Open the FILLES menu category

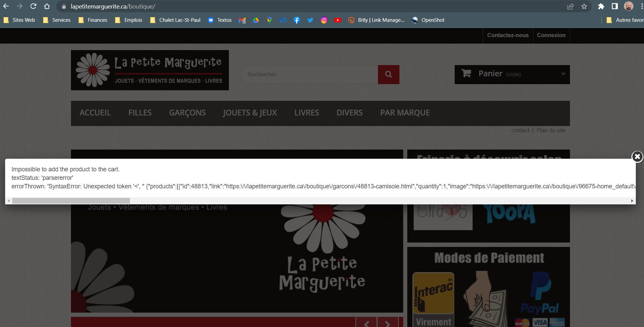point(140,113)
